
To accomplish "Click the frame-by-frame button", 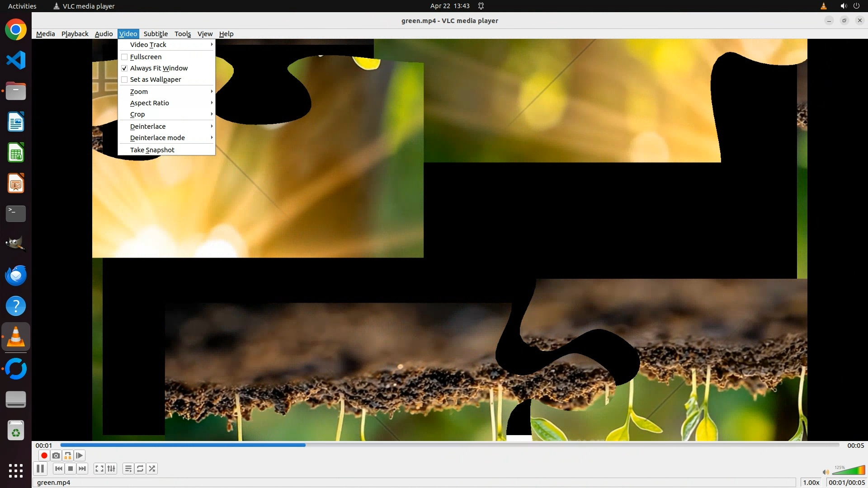I will (x=79, y=455).
